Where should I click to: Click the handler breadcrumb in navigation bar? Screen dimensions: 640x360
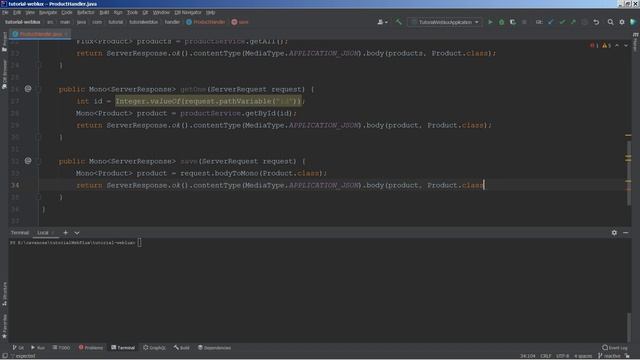(172, 22)
